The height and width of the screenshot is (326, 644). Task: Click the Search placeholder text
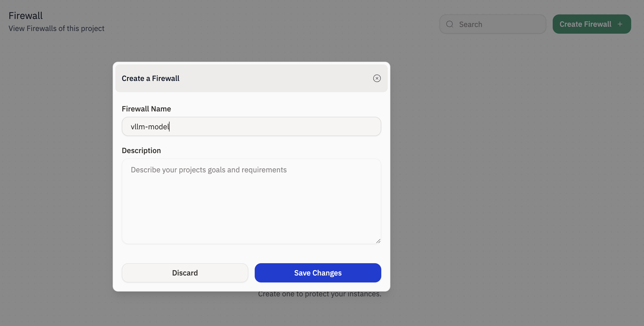[x=470, y=24]
